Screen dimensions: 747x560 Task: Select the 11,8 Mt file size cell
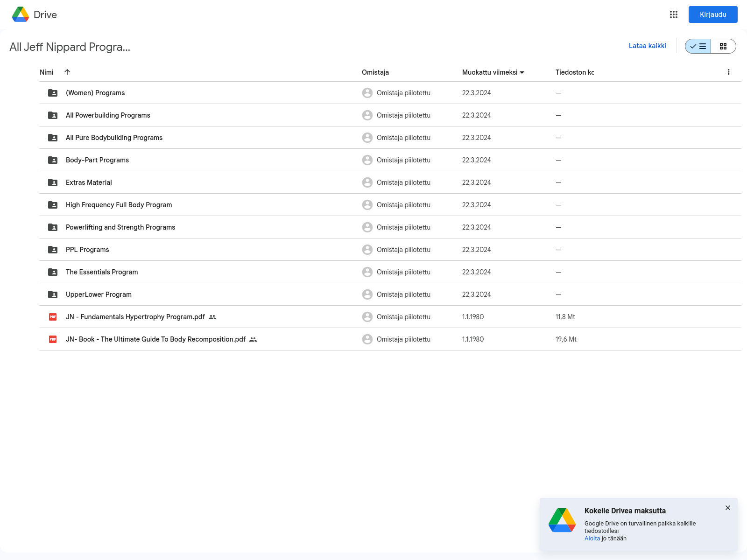coord(565,317)
